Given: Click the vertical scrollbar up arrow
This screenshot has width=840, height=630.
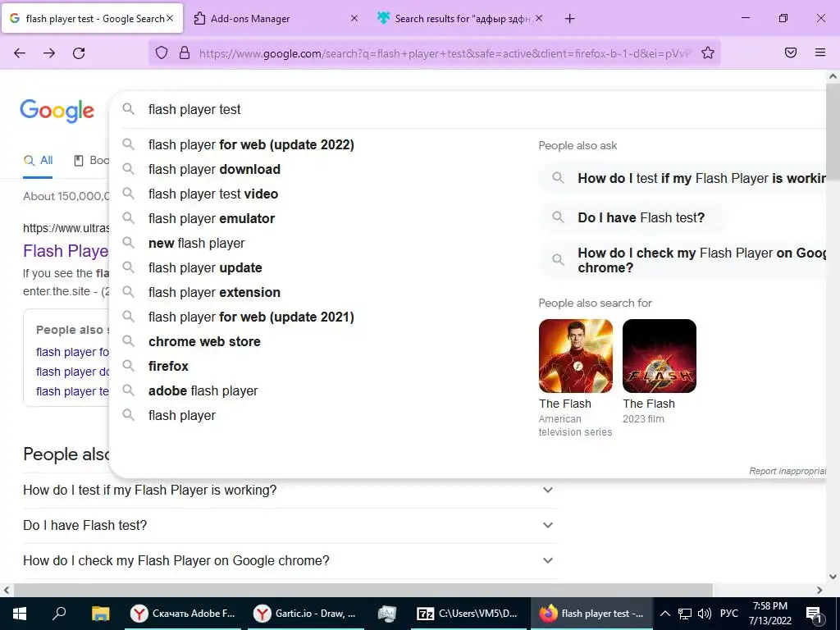Looking at the screenshot, I should [833, 76].
